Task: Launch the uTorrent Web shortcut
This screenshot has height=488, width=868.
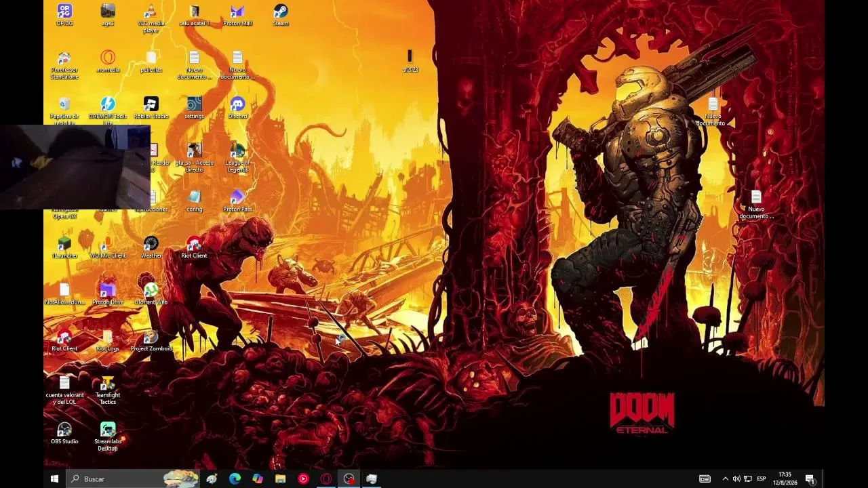Action: (151, 293)
